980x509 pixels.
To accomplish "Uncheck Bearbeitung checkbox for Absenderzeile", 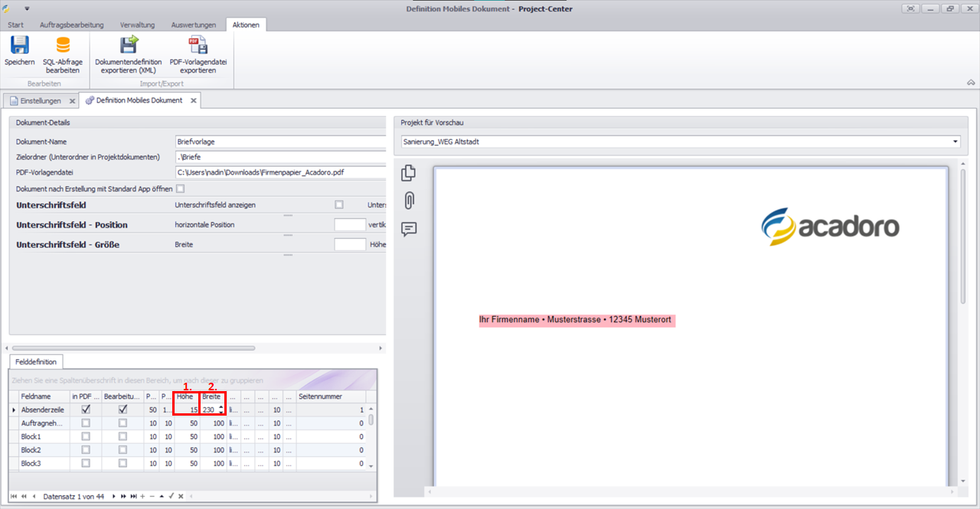I will coord(122,409).
